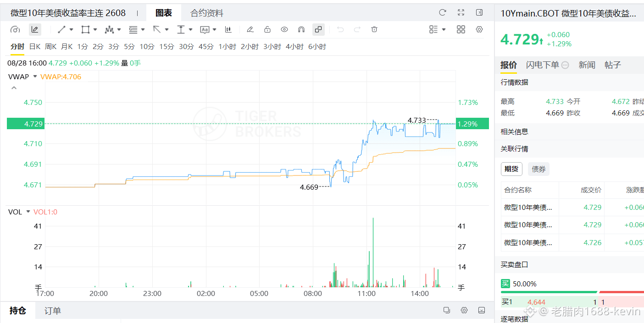Open the Fibonacci levels tool dropdown
644x323 pixels.
143,30
